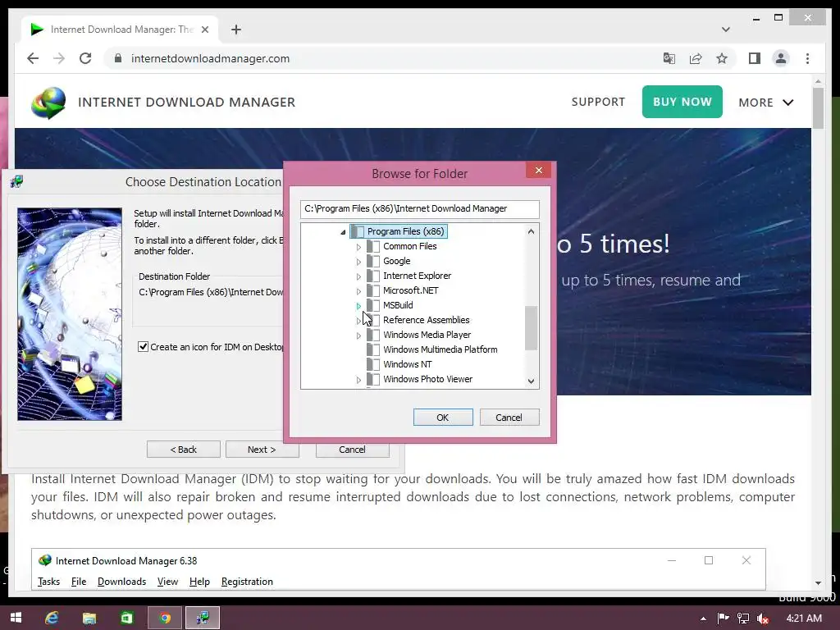Expand the Internet Explorer folder node
The height and width of the screenshot is (630, 840).
coord(358,276)
